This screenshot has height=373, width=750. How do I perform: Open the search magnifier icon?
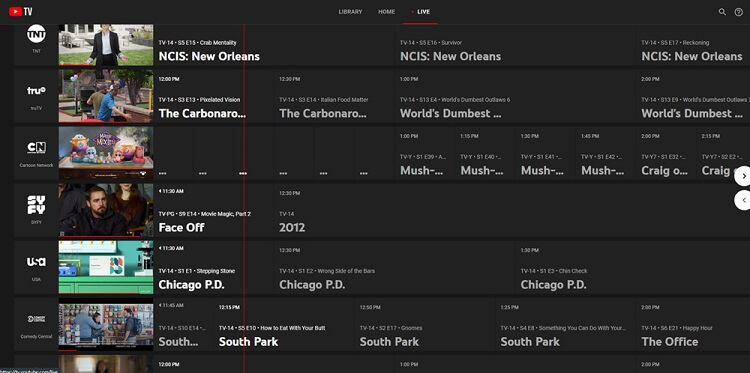722,12
